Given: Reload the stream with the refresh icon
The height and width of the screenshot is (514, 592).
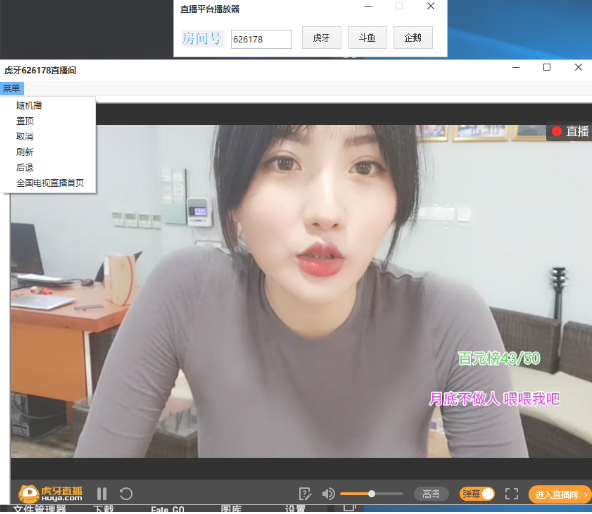Looking at the screenshot, I should pyautogui.click(x=126, y=494).
